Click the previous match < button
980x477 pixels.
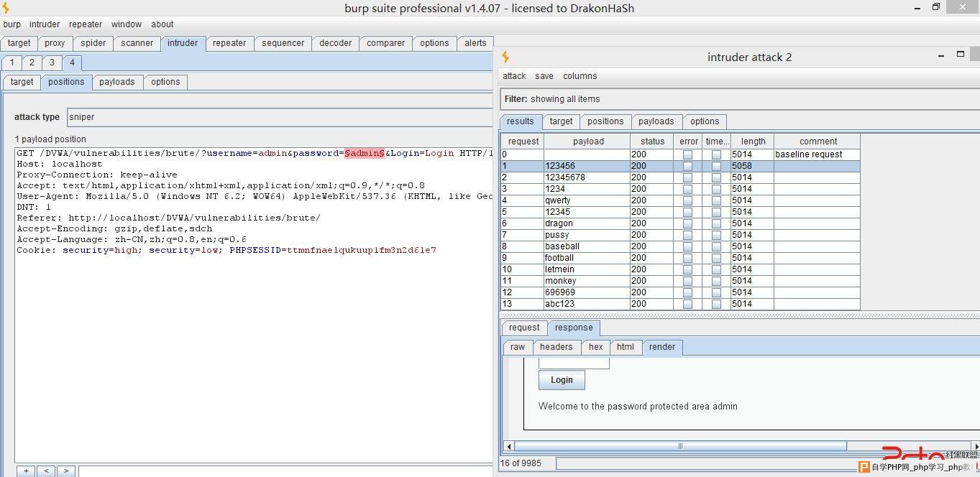(x=46, y=471)
